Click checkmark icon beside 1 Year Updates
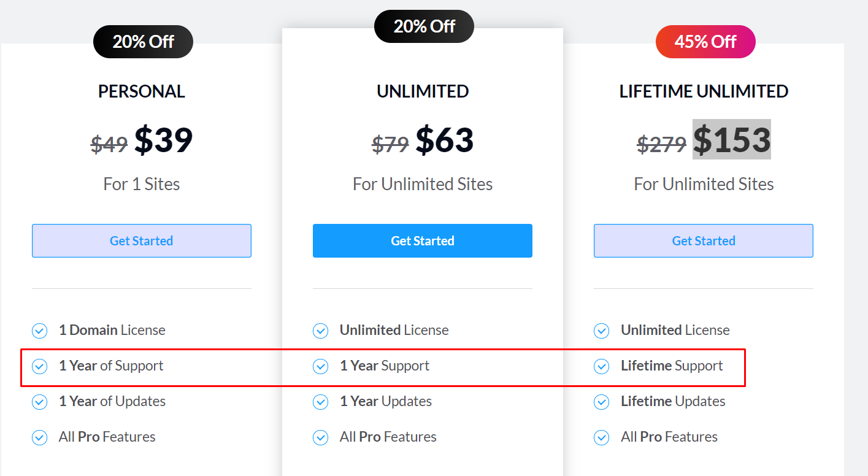Viewport: 868px width, 476px height. pos(320,402)
